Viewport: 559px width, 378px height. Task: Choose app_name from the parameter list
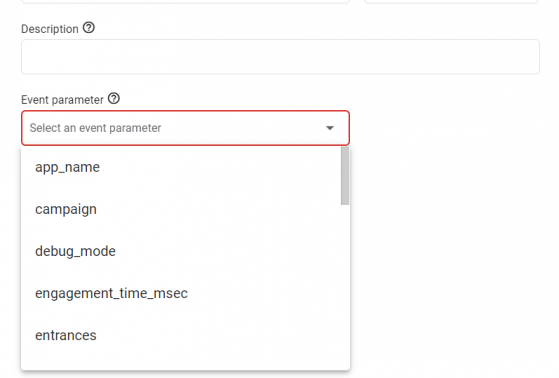pyautogui.click(x=181, y=167)
